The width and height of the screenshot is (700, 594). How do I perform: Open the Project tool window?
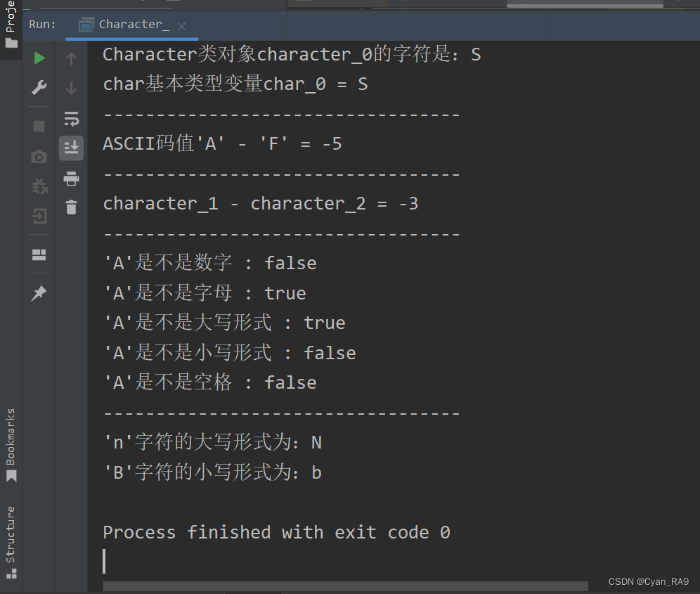[11, 24]
